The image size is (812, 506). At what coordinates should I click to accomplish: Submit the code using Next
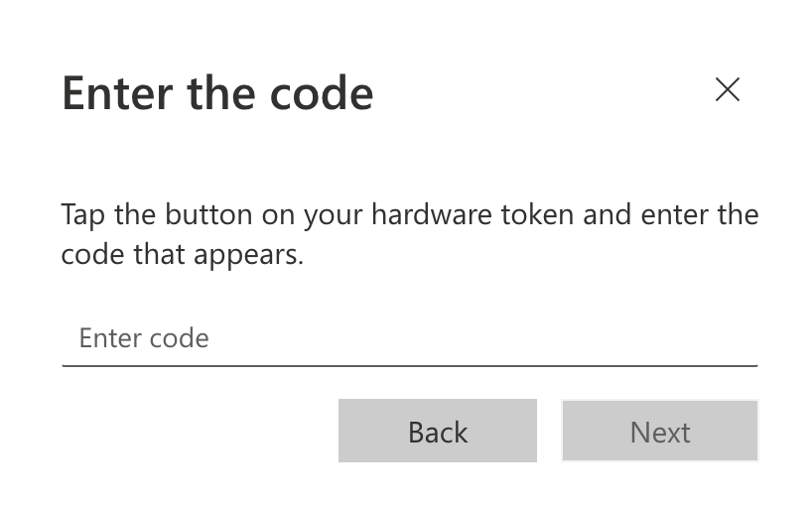tap(660, 431)
